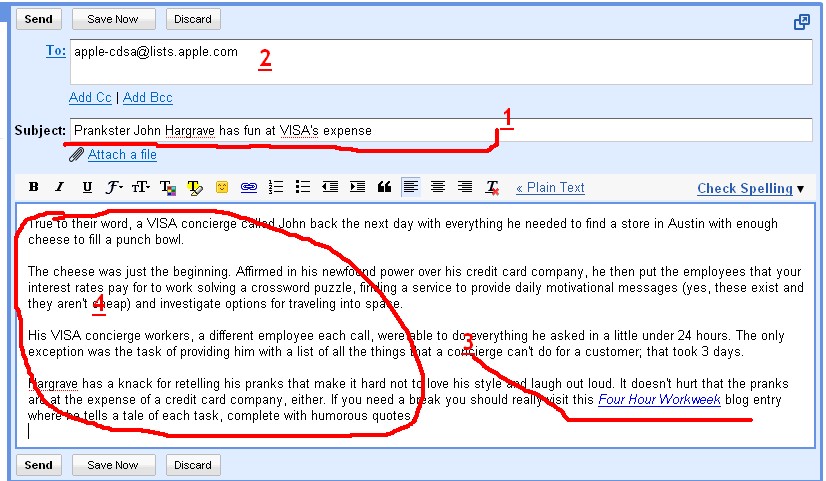Open contacts via the To: link
Screen dimensions: 826x481
tap(55, 51)
